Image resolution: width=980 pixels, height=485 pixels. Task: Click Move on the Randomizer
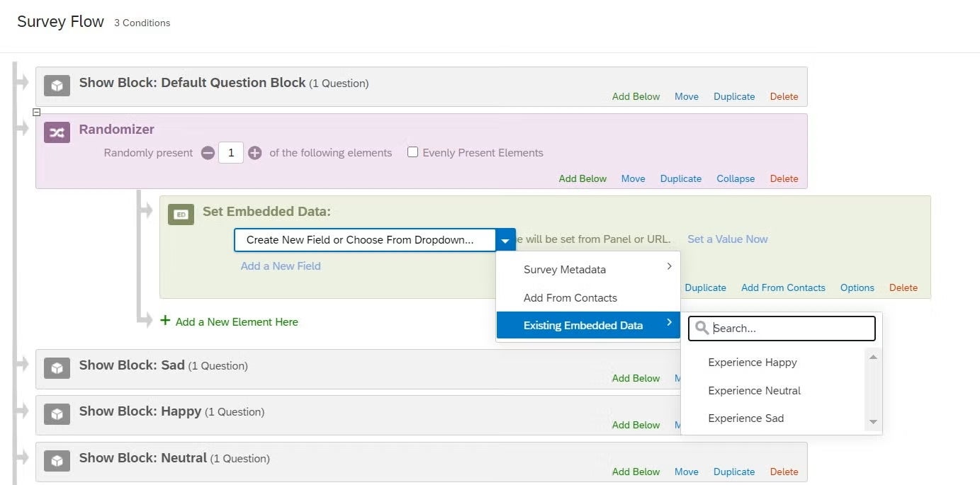pyautogui.click(x=633, y=178)
